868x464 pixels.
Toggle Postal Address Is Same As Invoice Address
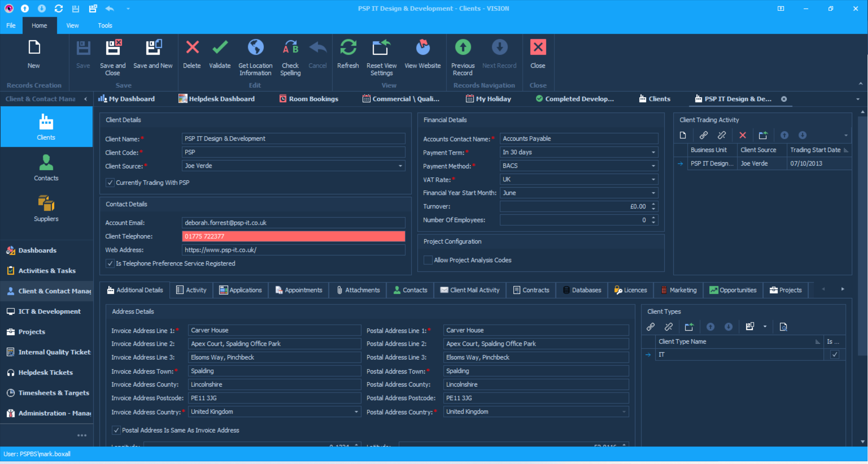(116, 430)
